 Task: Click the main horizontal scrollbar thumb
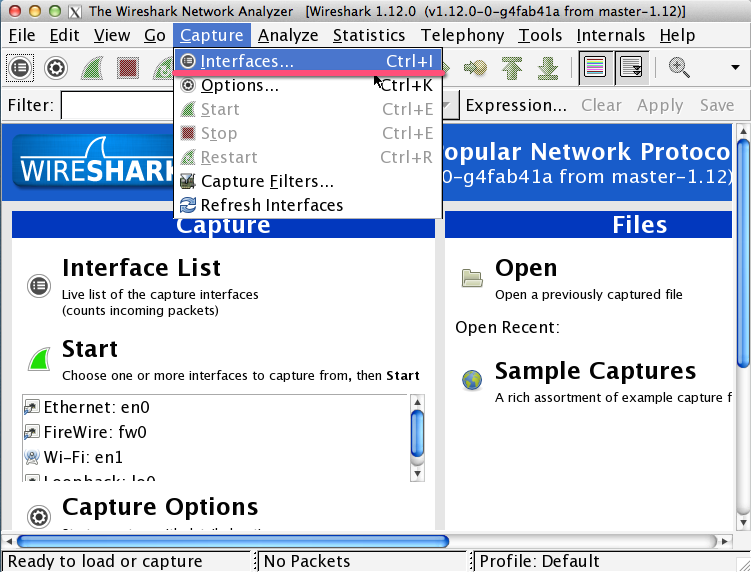(233, 541)
